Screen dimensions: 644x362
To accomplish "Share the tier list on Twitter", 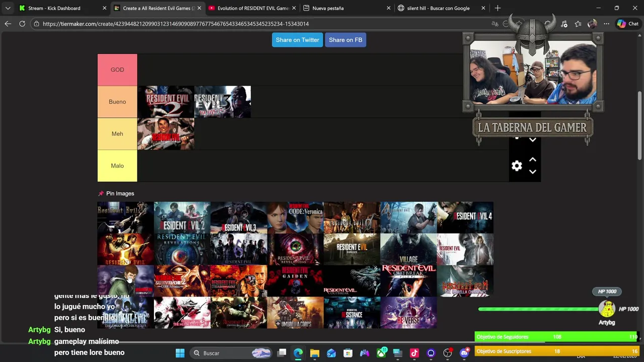I will [297, 40].
